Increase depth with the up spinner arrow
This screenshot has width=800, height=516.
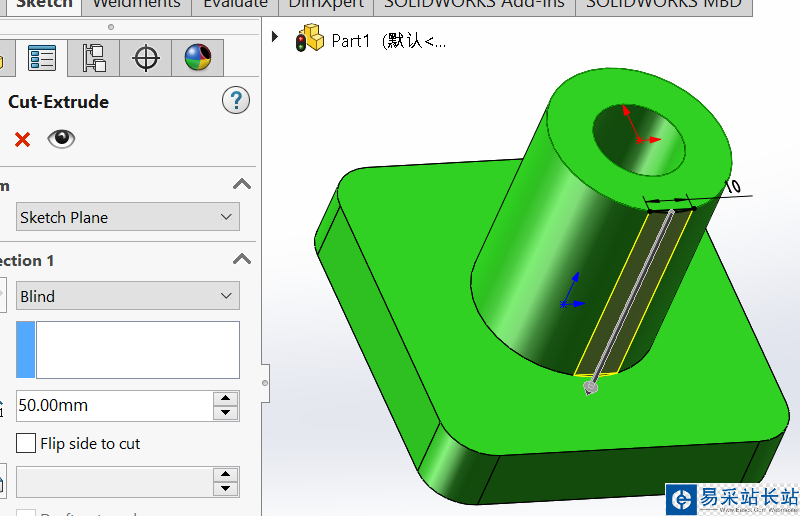point(226,398)
